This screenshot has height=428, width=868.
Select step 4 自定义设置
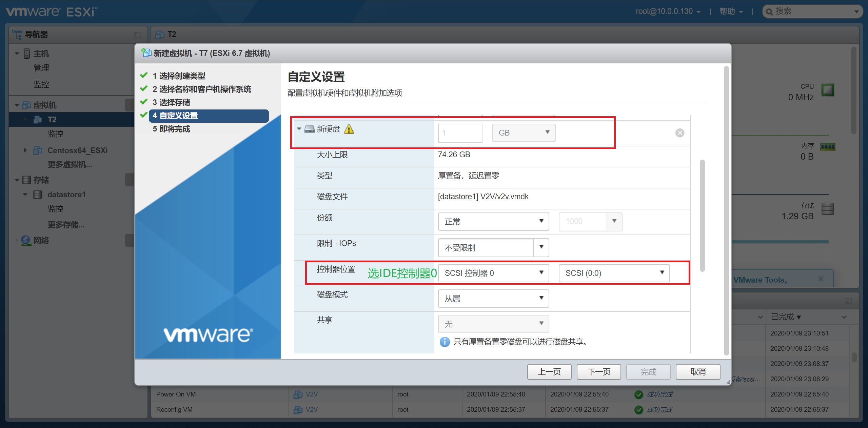(x=209, y=116)
